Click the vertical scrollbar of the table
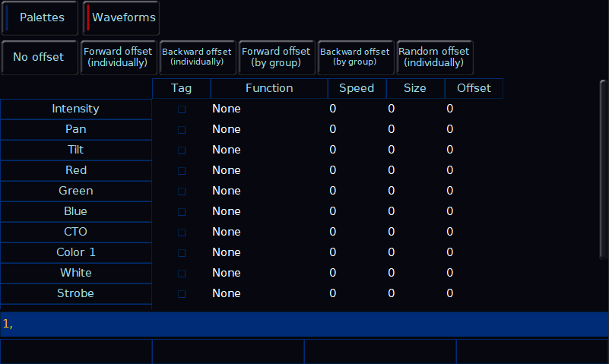Viewport: 609px width, 364px height. point(603,169)
